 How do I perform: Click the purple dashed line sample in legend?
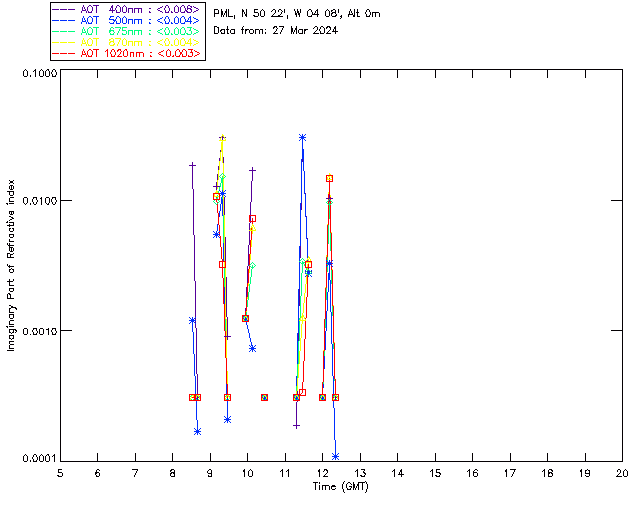pyautogui.click(x=64, y=9)
